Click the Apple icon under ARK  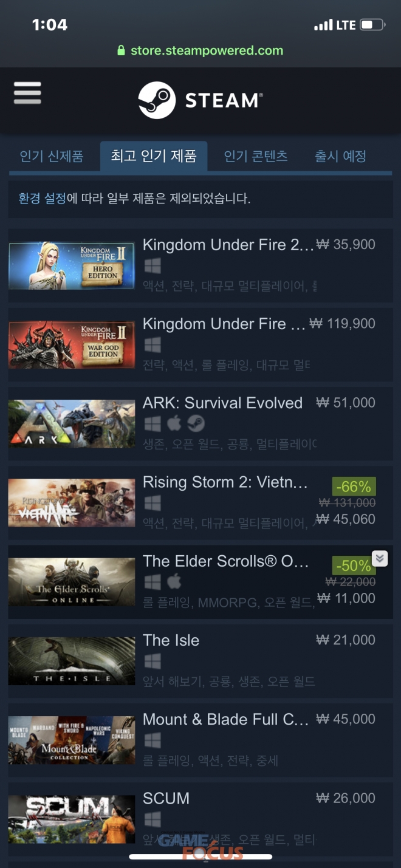[x=174, y=423]
